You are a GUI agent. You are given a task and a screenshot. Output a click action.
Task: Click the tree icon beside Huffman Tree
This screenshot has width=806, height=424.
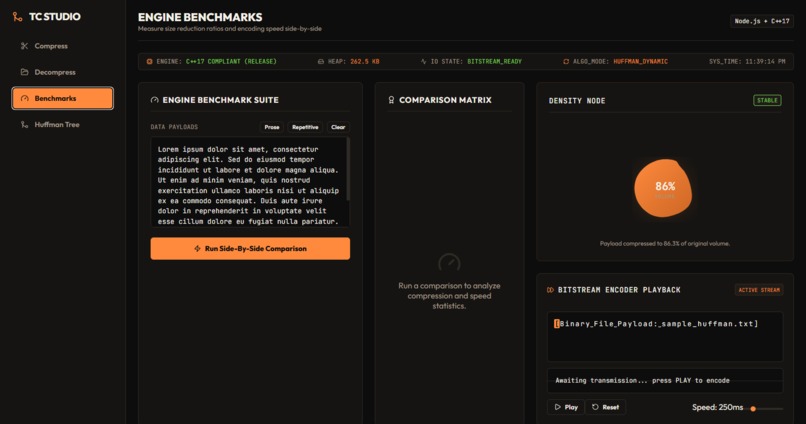pos(24,124)
